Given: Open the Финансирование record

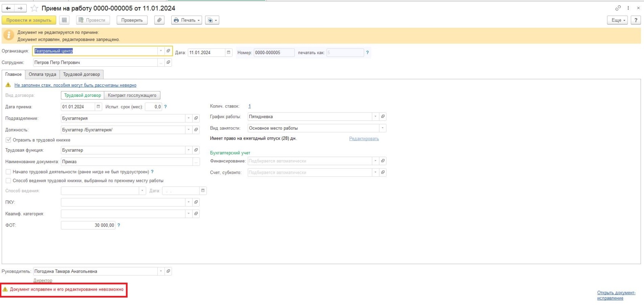Looking at the screenshot, I should (x=383, y=161).
